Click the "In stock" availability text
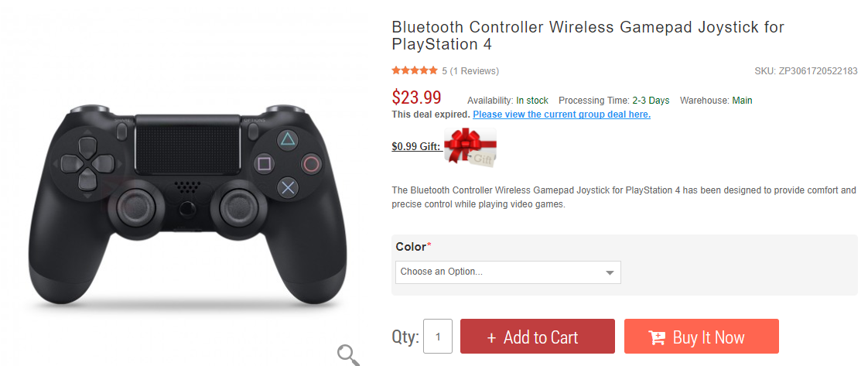This screenshot has width=868, height=366. (x=532, y=101)
